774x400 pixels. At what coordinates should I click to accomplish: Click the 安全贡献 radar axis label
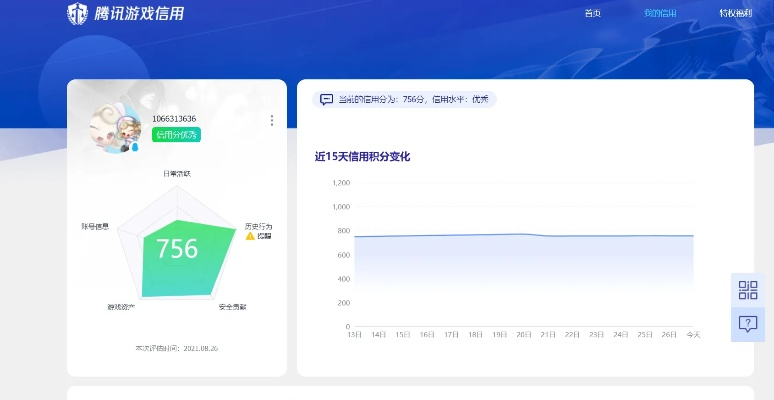click(x=232, y=306)
